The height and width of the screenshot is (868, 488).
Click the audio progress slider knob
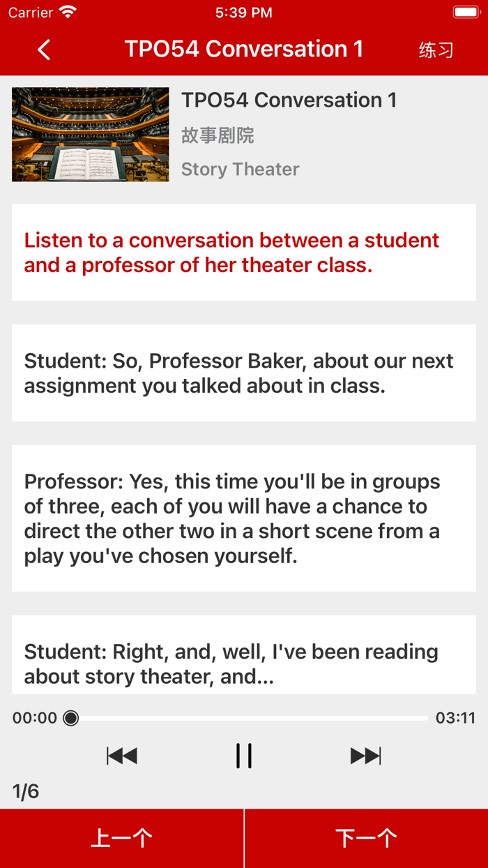[x=71, y=718]
